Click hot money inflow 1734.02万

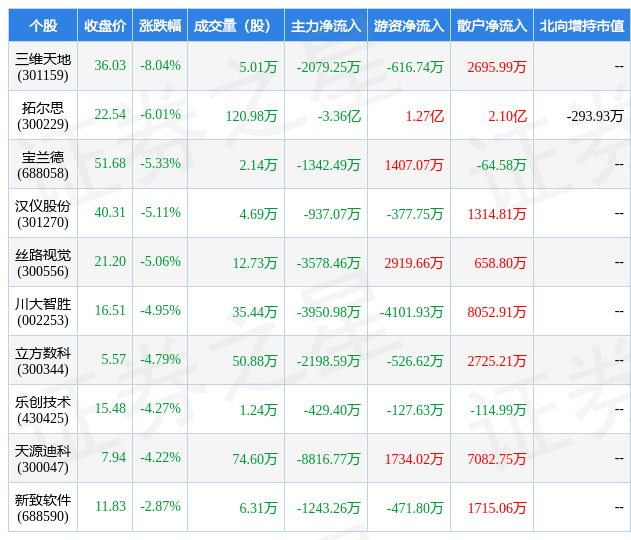coord(414,459)
